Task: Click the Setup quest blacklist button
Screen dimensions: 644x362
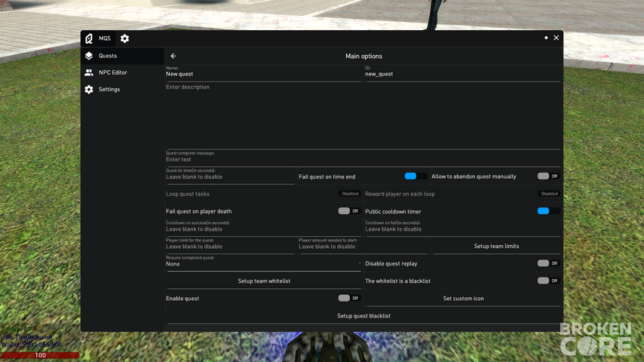Action: [x=363, y=316]
